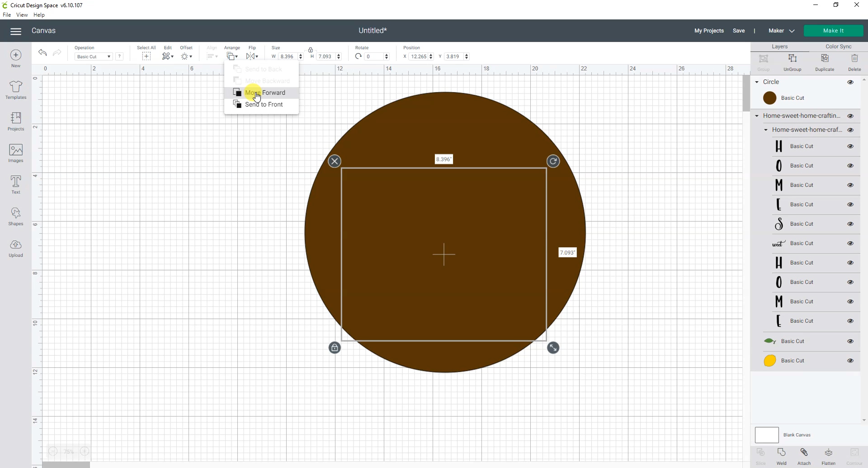Select the Text tool
The width and height of the screenshot is (868, 468).
[16, 185]
